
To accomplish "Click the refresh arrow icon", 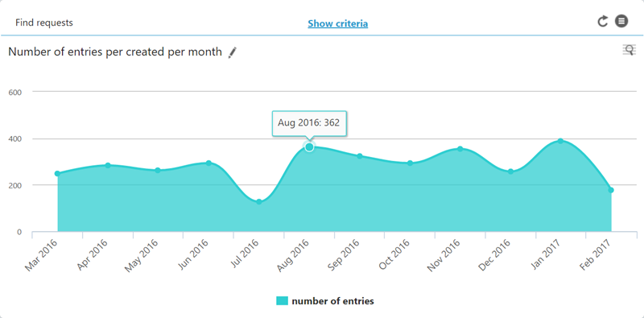I will (602, 22).
